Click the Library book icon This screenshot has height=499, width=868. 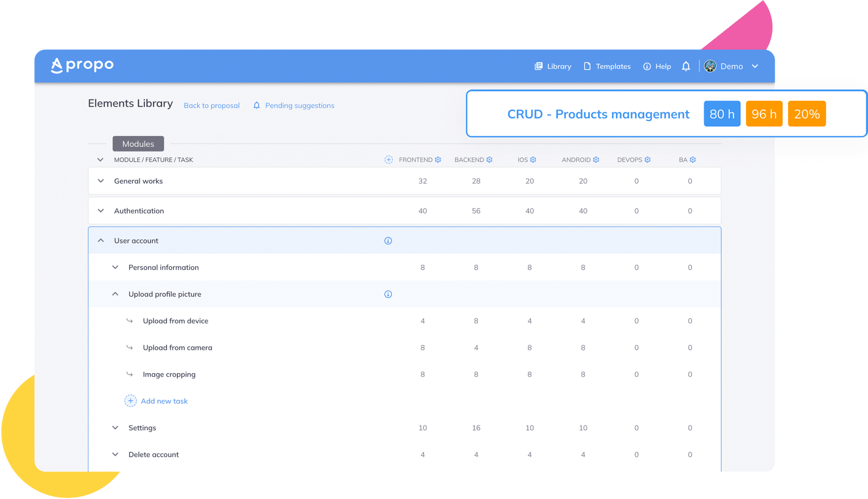[x=538, y=66]
